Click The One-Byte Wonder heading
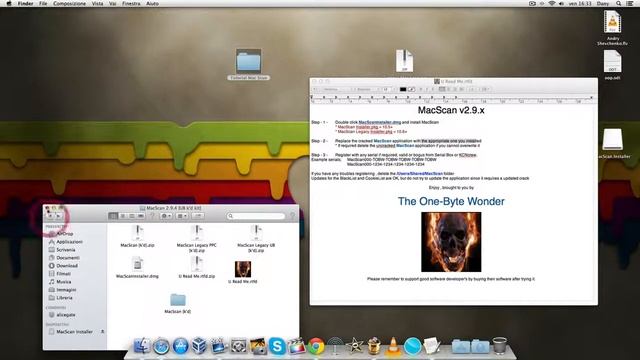 click(451, 201)
